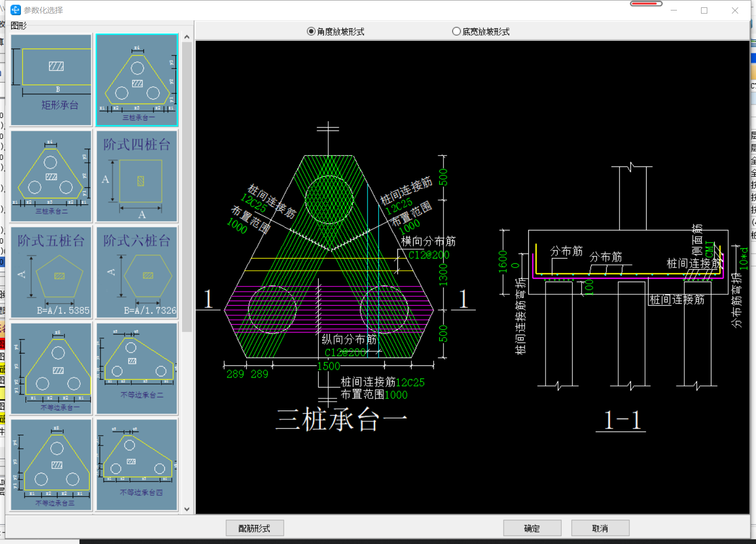Click the thumbnail list scroll-up arrow
This screenshot has width=756, height=544.
[x=187, y=37]
